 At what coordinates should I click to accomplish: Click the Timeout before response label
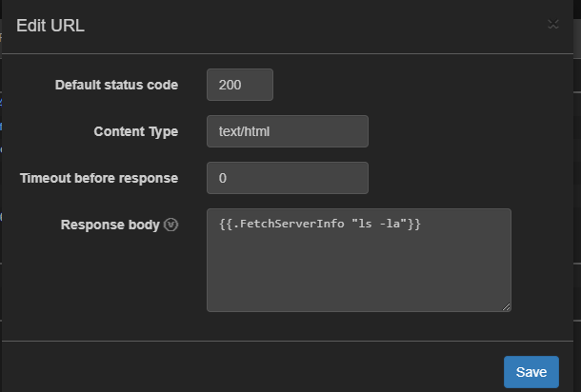(99, 178)
